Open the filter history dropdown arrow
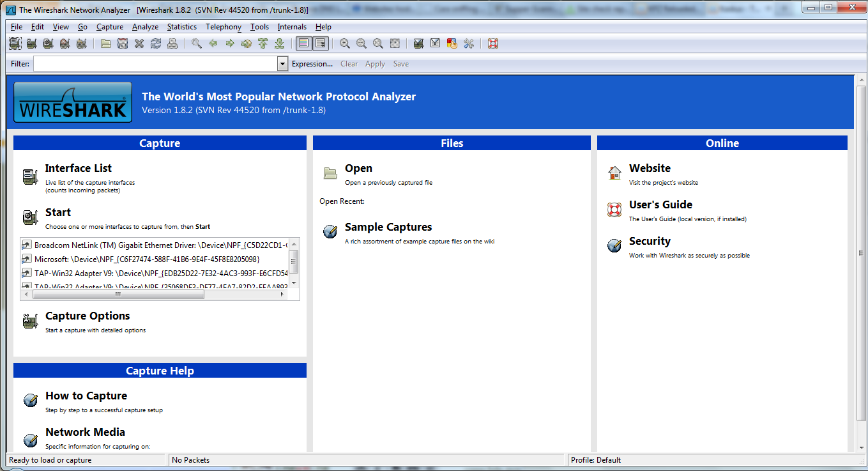This screenshot has width=868, height=471. tap(282, 63)
